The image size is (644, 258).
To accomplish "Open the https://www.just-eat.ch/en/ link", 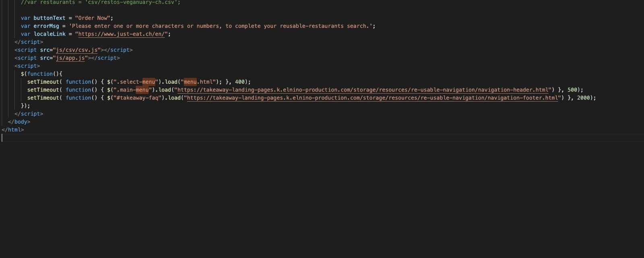I will (x=122, y=34).
